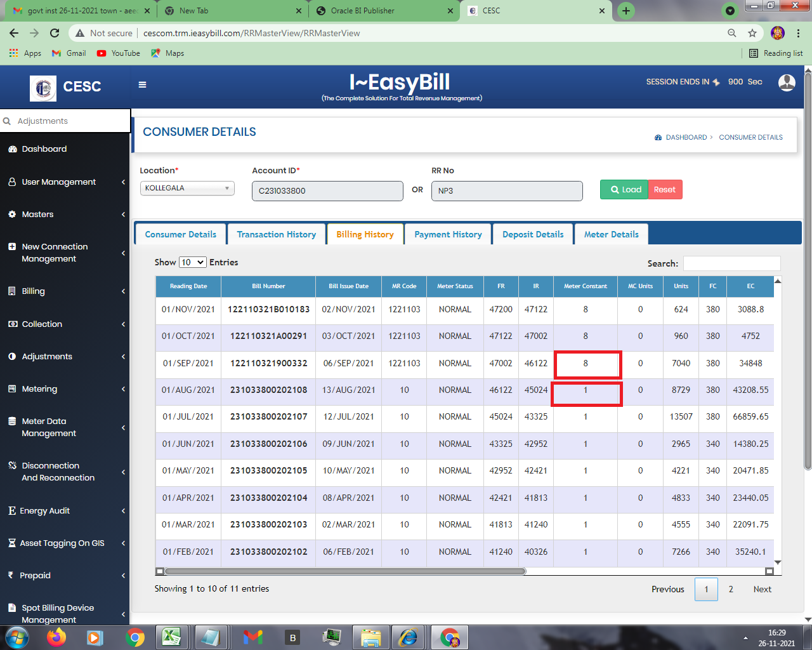Click the Previous pagination button
Image resolution: width=812 pixels, height=650 pixels.
coord(668,589)
